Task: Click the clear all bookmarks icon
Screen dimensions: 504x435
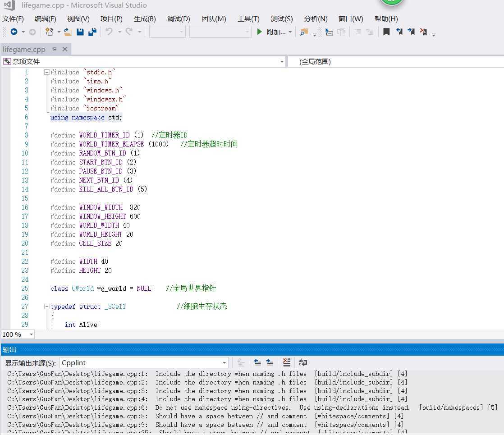Action: (423, 32)
